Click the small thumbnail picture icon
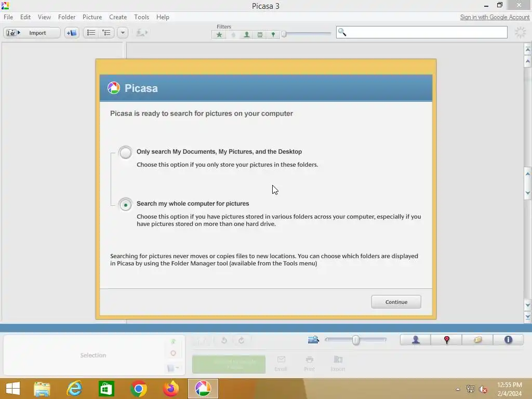 tap(313, 340)
